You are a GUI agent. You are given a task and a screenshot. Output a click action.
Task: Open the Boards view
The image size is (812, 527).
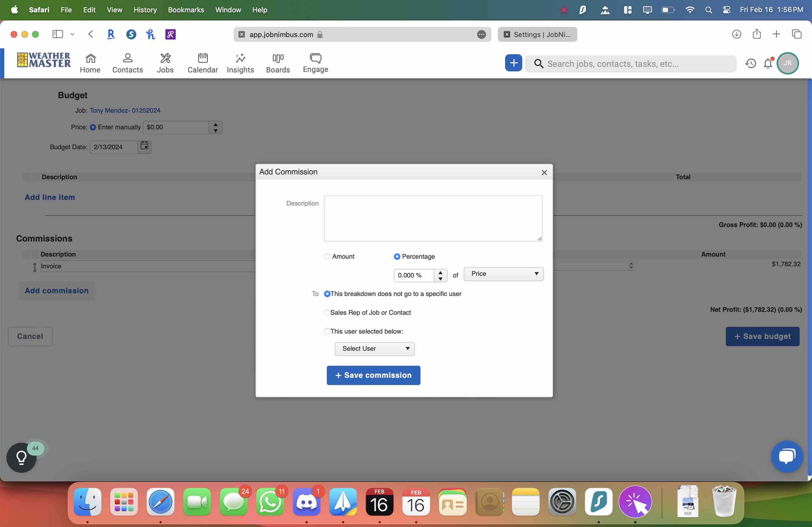tap(278, 63)
